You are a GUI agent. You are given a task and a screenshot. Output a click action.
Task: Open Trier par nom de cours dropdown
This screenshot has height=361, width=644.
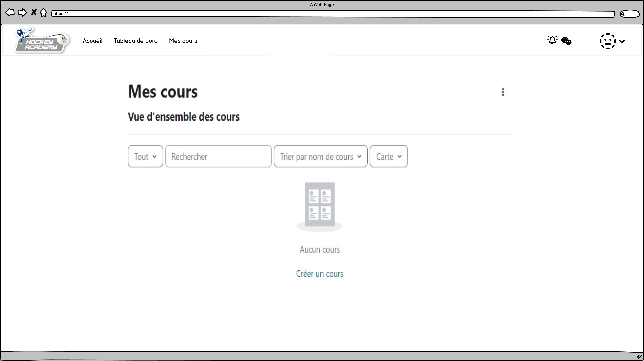(320, 156)
